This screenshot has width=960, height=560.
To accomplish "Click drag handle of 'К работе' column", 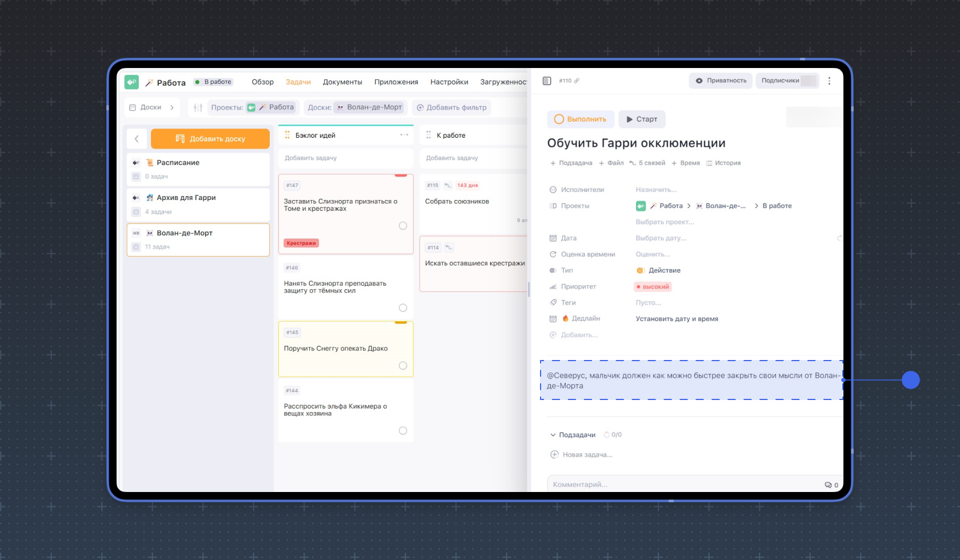I will [x=429, y=135].
